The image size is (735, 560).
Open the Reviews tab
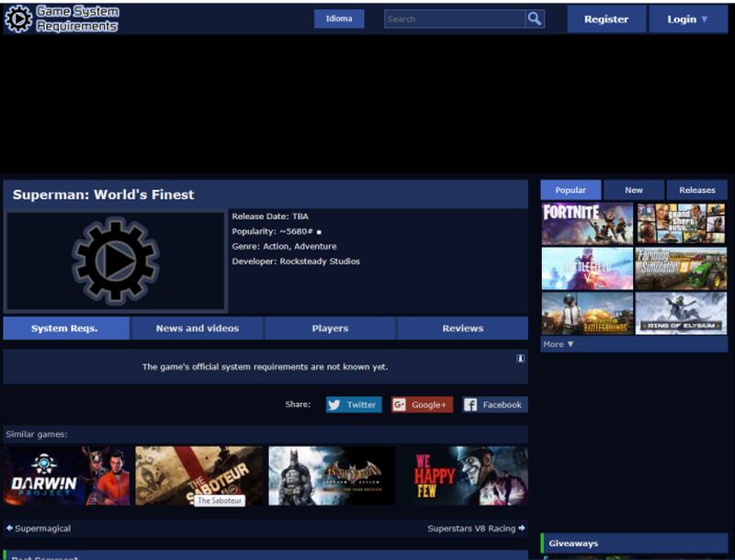click(463, 329)
